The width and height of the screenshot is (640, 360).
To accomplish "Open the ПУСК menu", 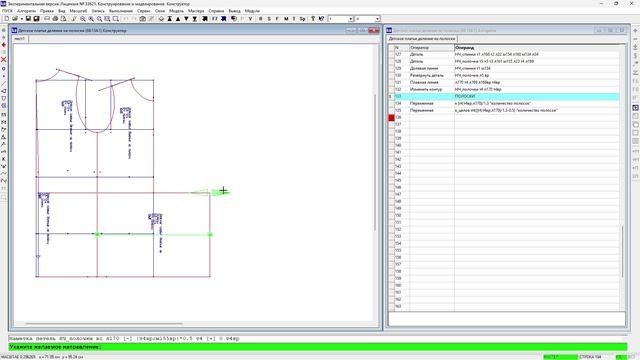I will [x=7, y=11].
